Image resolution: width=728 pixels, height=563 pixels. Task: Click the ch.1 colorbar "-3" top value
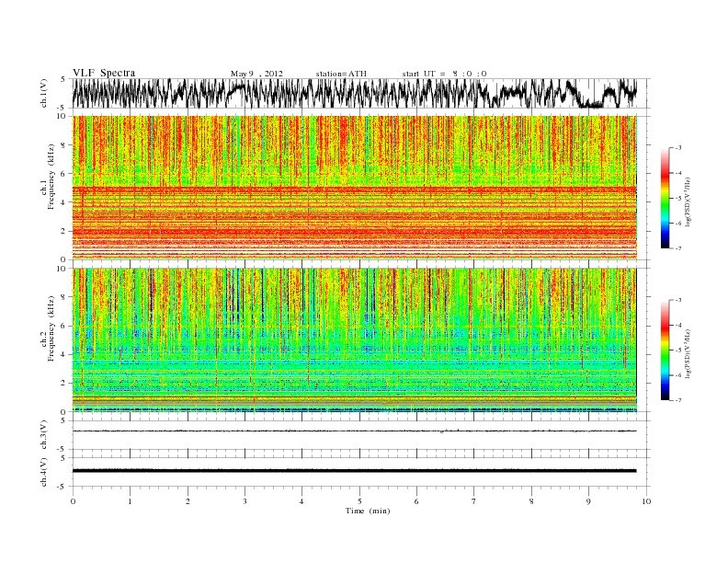677,148
